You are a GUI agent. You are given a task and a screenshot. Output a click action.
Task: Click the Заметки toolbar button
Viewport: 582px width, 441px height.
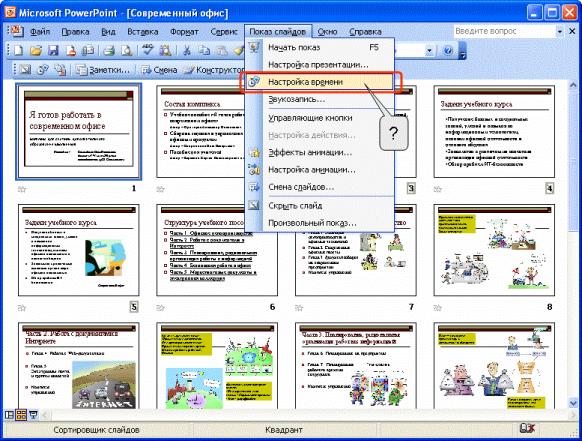click(x=103, y=69)
